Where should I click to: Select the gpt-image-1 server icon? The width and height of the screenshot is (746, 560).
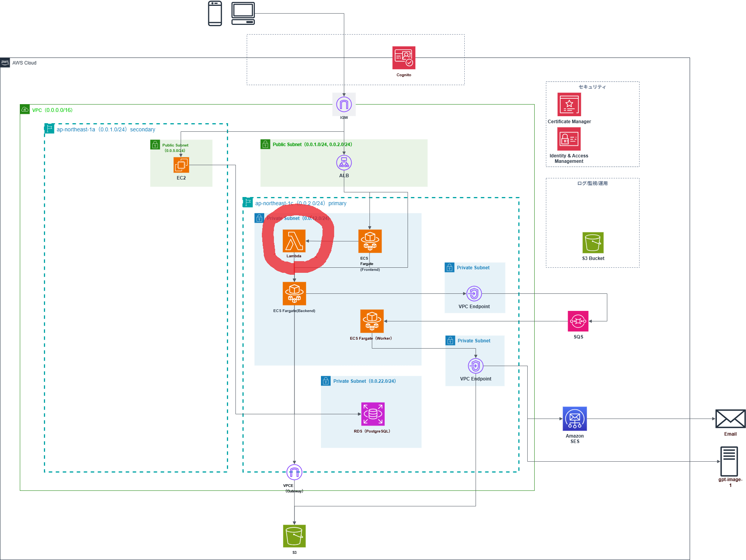[729, 461]
